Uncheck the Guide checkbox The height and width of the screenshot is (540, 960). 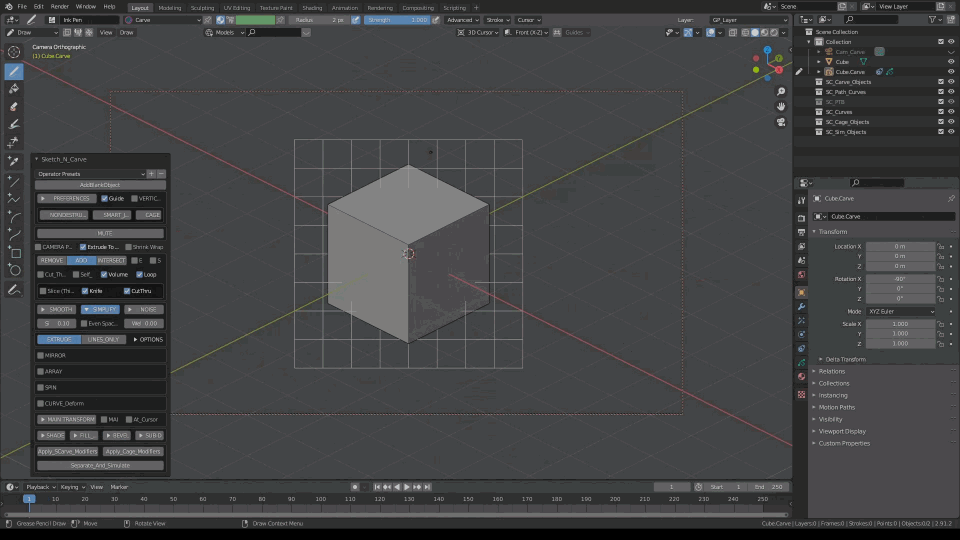click(x=105, y=198)
